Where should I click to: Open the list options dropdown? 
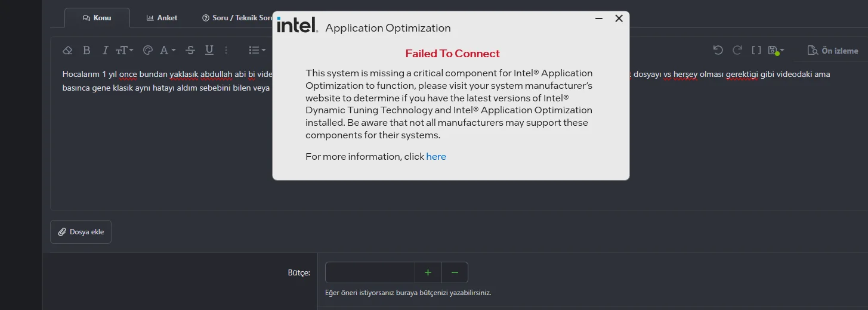point(257,50)
